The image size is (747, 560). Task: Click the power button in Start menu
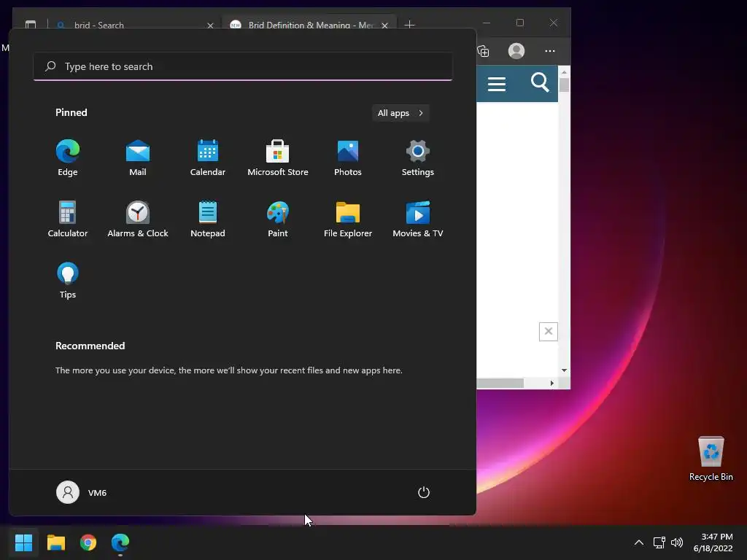point(424,492)
